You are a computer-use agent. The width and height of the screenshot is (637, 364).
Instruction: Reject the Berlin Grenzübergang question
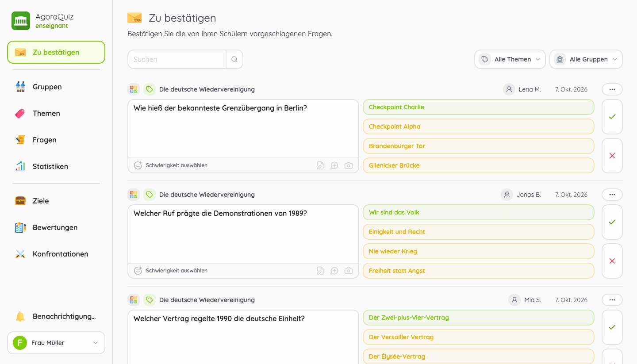coord(612,156)
